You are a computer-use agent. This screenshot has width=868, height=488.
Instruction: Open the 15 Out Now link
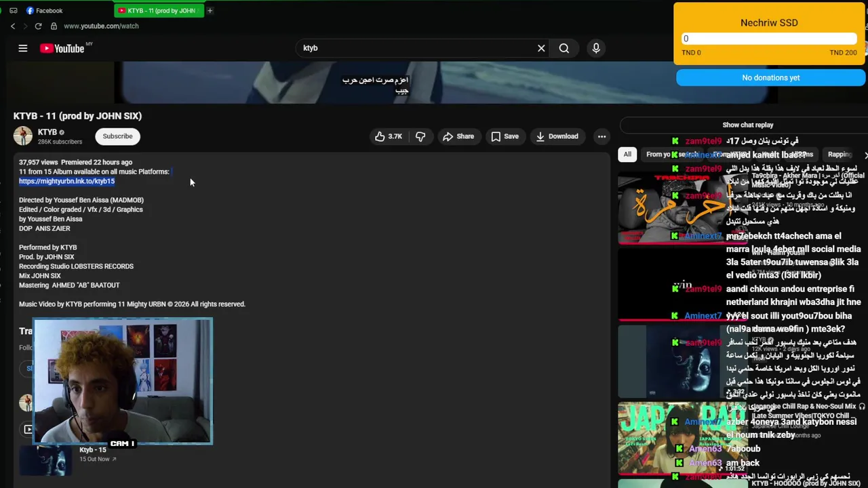click(x=98, y=459)
